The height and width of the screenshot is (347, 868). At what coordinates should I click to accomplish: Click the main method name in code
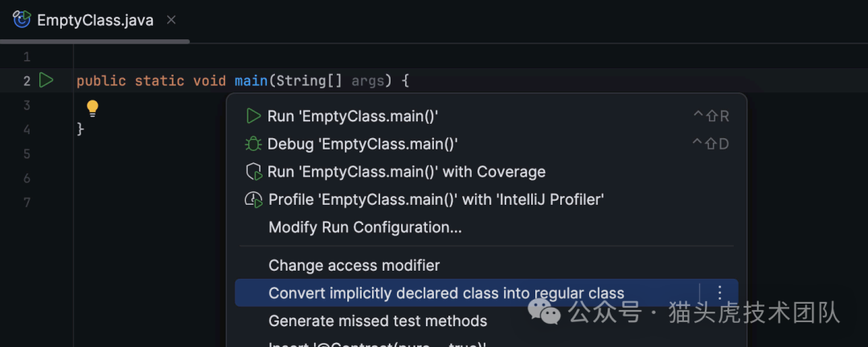[x=251, y=80]
